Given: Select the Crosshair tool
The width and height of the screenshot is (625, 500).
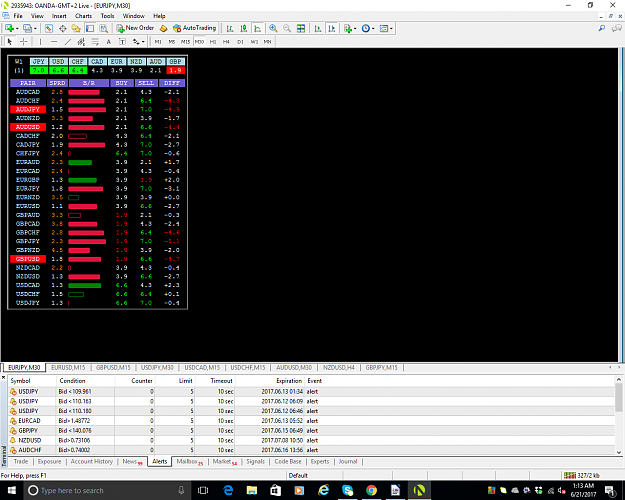Looking at the screenshot, I should click(24, 41).
